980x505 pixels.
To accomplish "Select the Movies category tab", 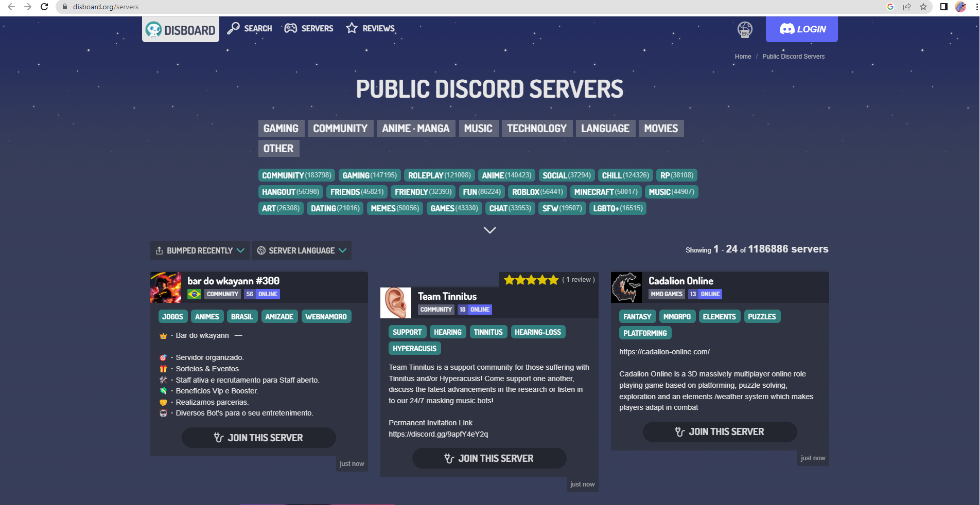I will pyautogui.click(x=661, y=129).
